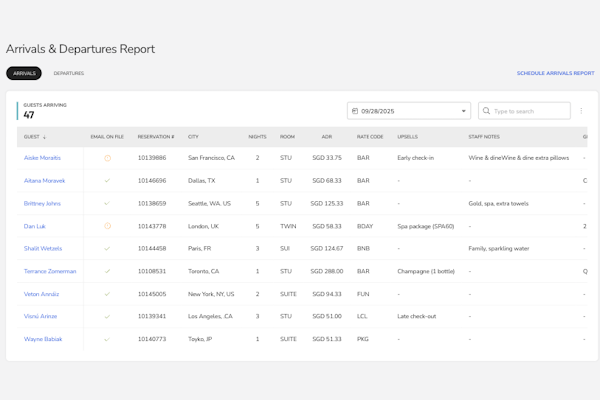This screenshot has height=400, width=600.
Task: Switch to the Departures tab
Action: tap(69, 73)
